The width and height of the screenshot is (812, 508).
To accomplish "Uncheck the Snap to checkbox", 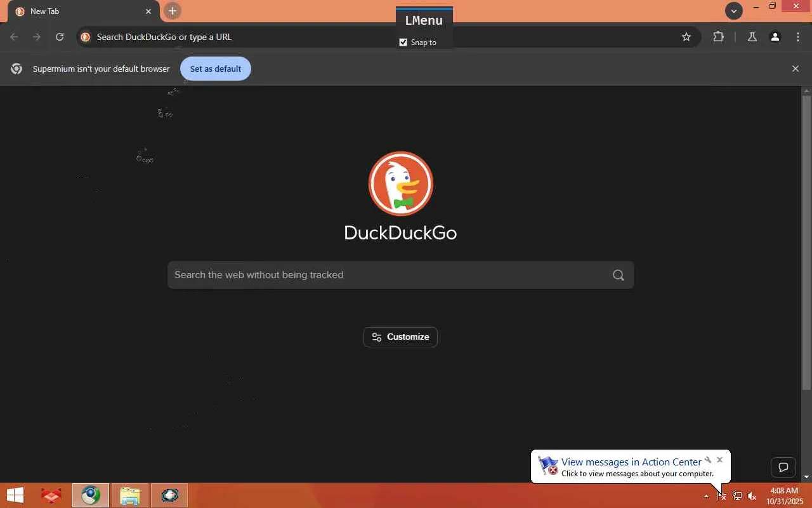I will coord(403,43).
